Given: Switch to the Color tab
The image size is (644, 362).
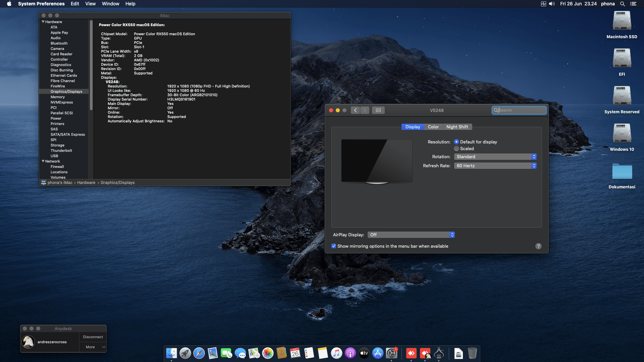Looking at the screenshot, I should [x=433, y=127].
